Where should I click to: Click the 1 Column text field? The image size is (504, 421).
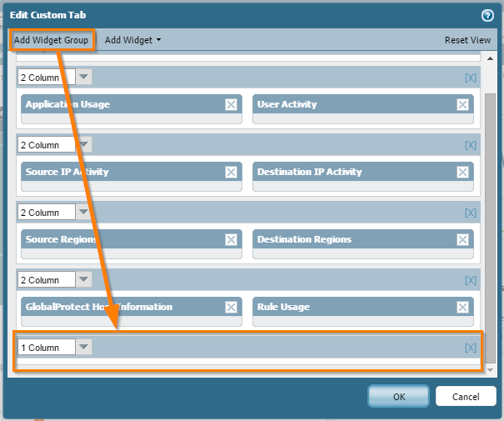[47, 347]
